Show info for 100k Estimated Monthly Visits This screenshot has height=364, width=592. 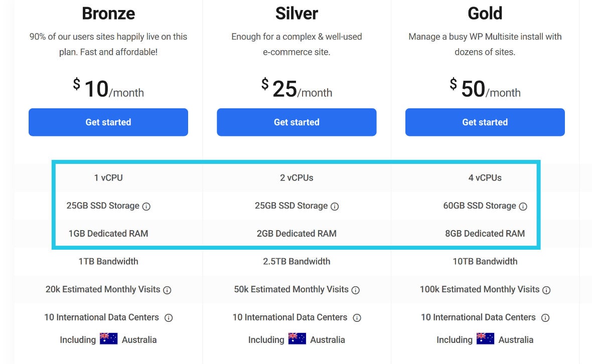546,290
